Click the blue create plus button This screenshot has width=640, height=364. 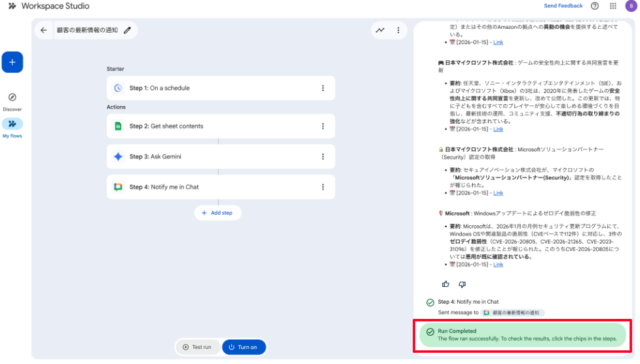pyautogui.click(x=12, y=62)
